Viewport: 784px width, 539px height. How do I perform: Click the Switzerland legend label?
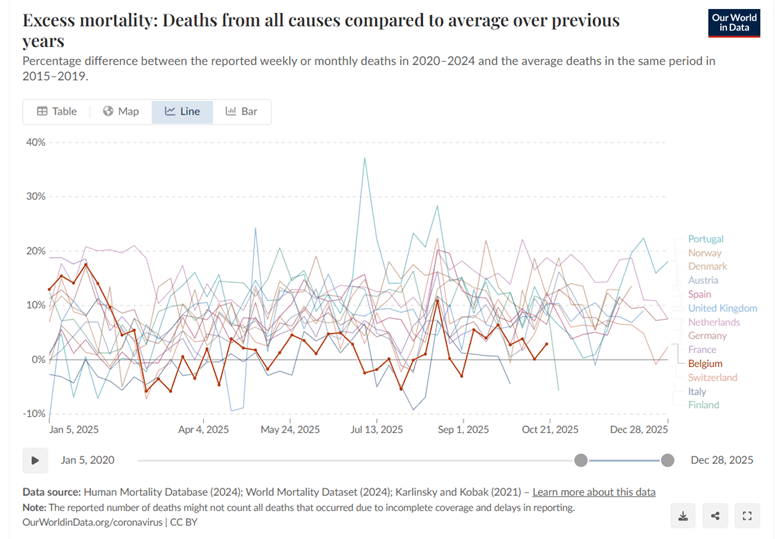pyautogui.click(x=712, y=377)
